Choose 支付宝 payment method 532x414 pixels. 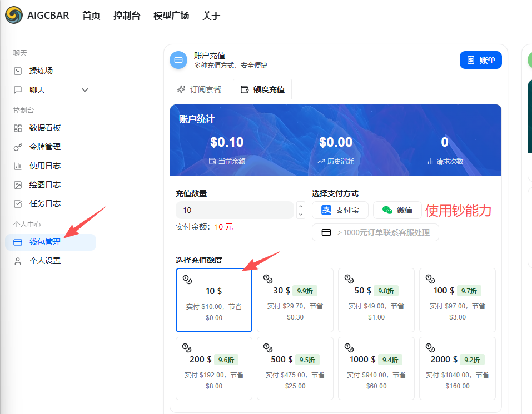[x=340, y=210]
